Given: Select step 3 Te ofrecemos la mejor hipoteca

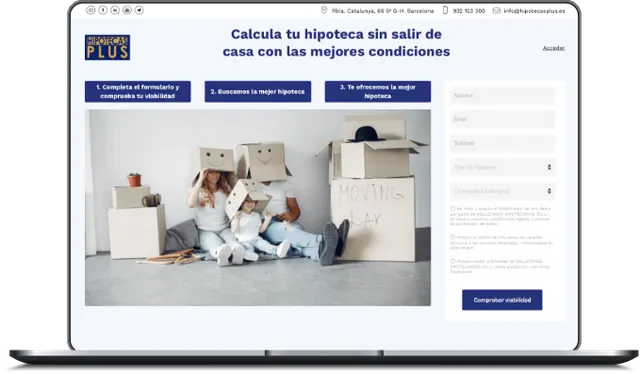Looking at the screenshot, I should (x=378, y=91).
